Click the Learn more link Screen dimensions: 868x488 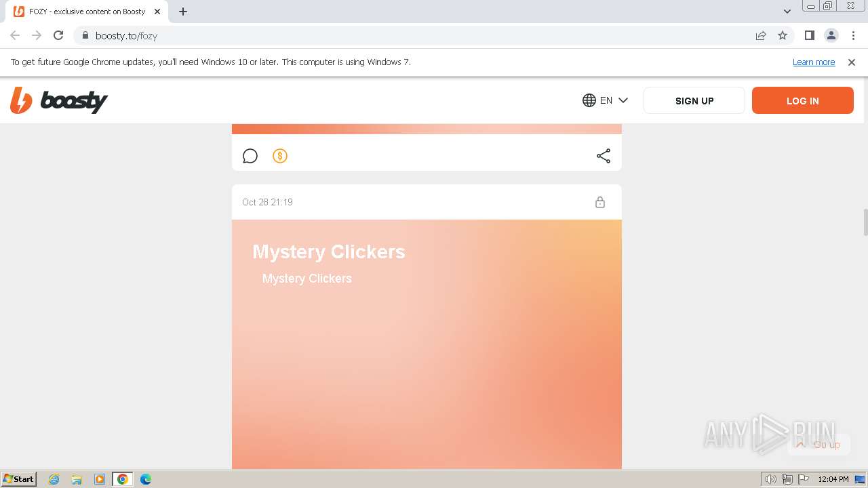pos(814,62)
